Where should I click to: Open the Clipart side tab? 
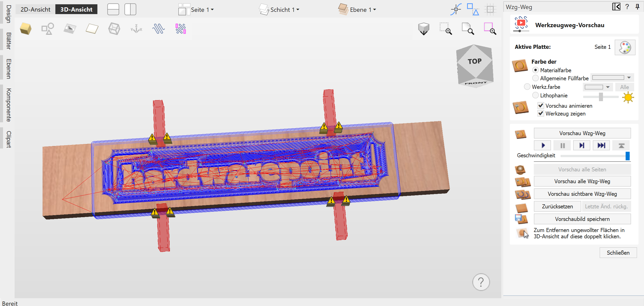tap(8, 139)
